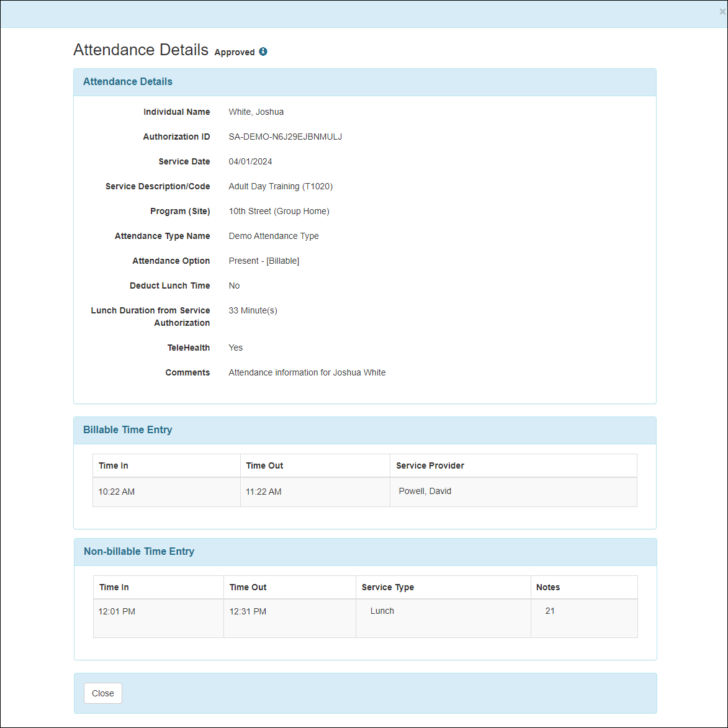Click the Notes value 21
The height and width of the screenshot is (728, 728).
[550, 611]
